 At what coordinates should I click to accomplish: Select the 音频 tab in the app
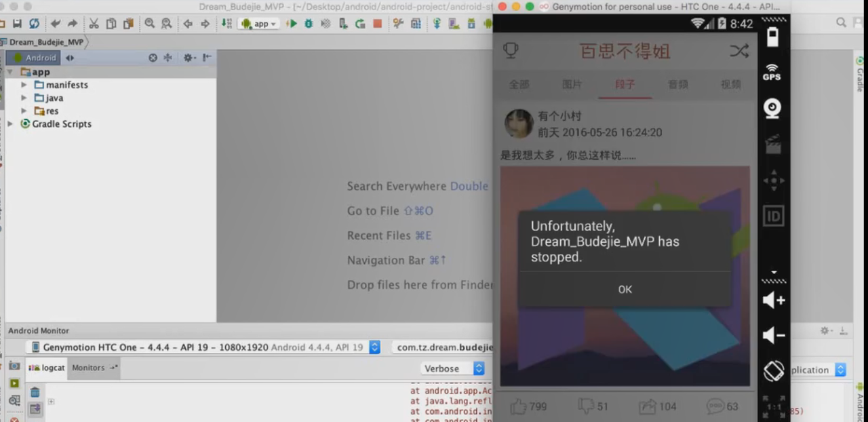click(x=677, y=85)
